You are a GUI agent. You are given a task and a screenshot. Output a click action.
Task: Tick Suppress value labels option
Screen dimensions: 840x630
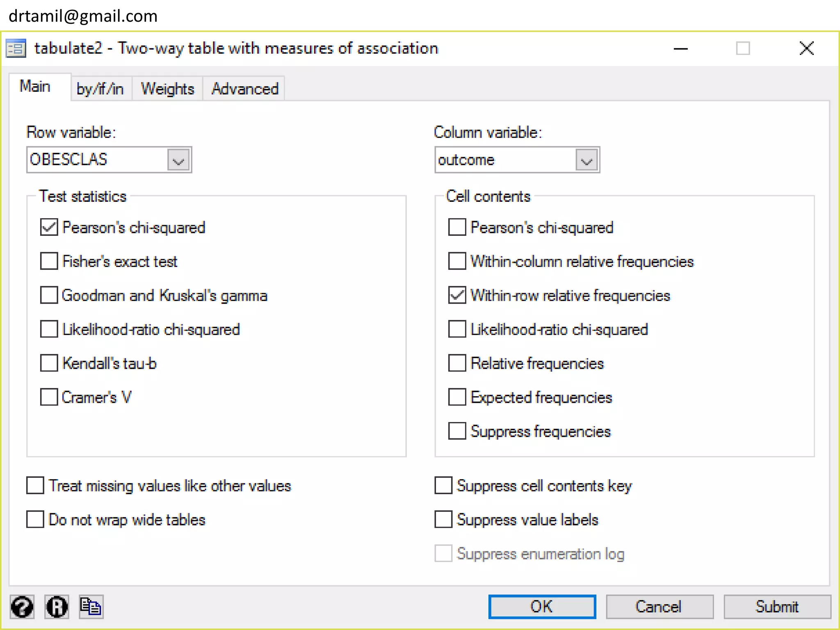(443, 520)
